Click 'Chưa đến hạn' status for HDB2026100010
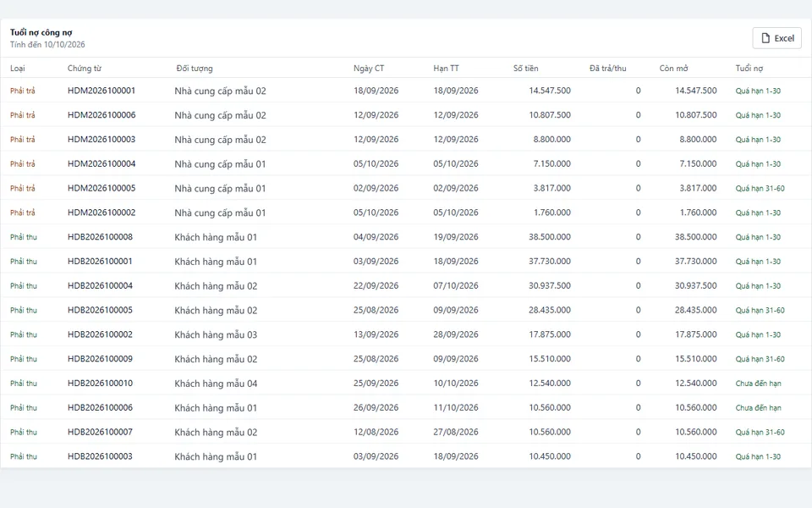The height and width of the screenshot is (508, 812). pos(758,384)
